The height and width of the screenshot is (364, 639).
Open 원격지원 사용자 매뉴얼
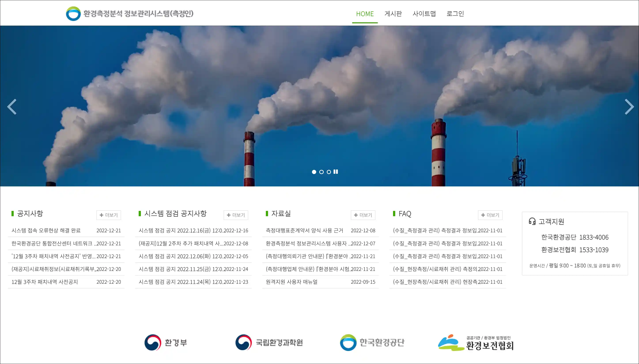[291, 282]
